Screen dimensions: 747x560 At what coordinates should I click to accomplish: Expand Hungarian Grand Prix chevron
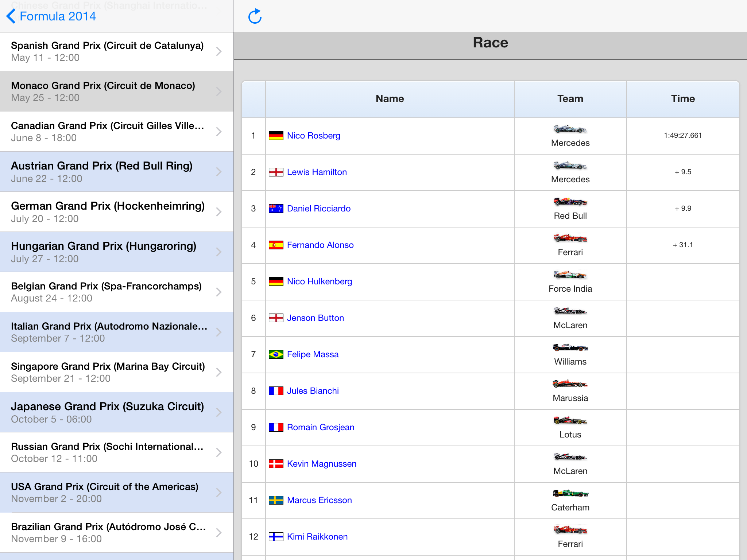click(219, 252)
